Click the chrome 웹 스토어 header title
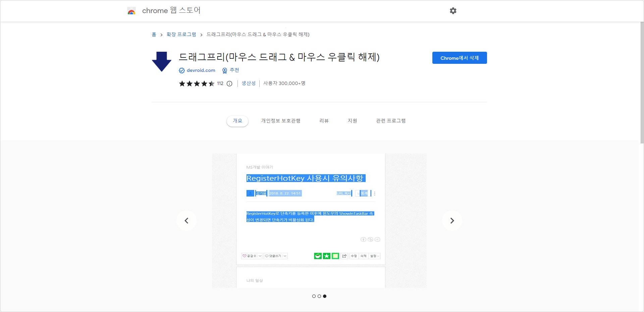This screenshot has width=644, height=312. tap(171, 10)
